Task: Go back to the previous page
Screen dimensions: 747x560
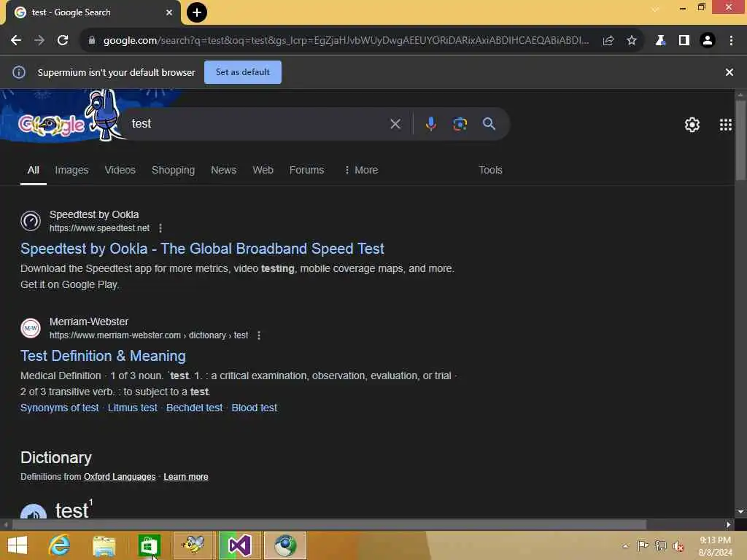Action: [x=16, y=41]
